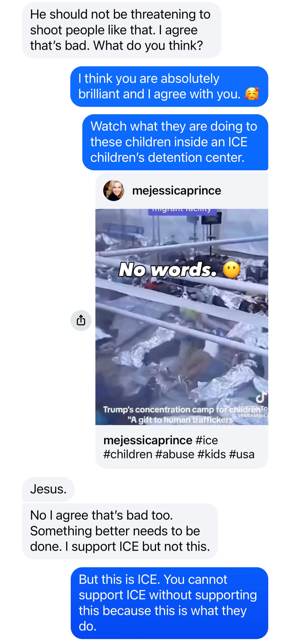Open mejessicaprince profile picture
Viewport: 289px width, 644px height.
coord(114,190)
